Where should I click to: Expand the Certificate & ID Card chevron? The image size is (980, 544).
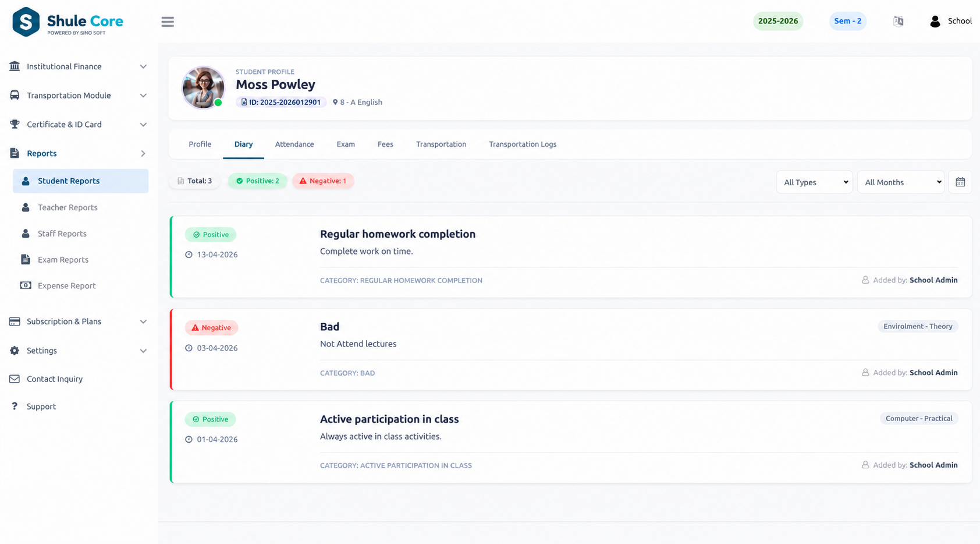click(x=143, y=125)
